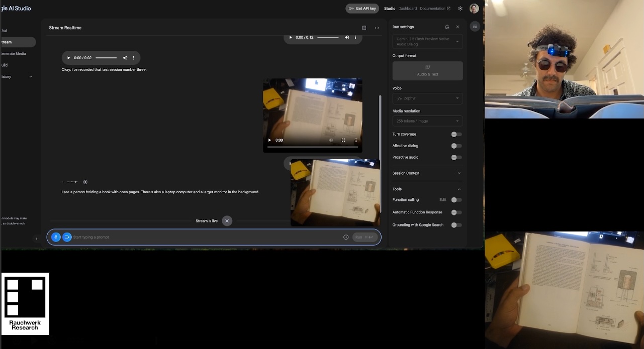Open the get code view with the angle-brackets icon
This screenshot has height=349, width=644.
tap(377, 28)
